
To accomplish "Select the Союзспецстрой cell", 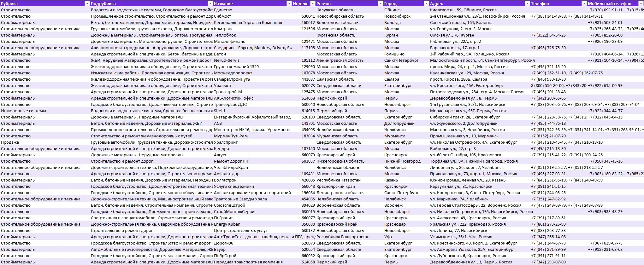I will pyautogui.click(x=252, y=205).
